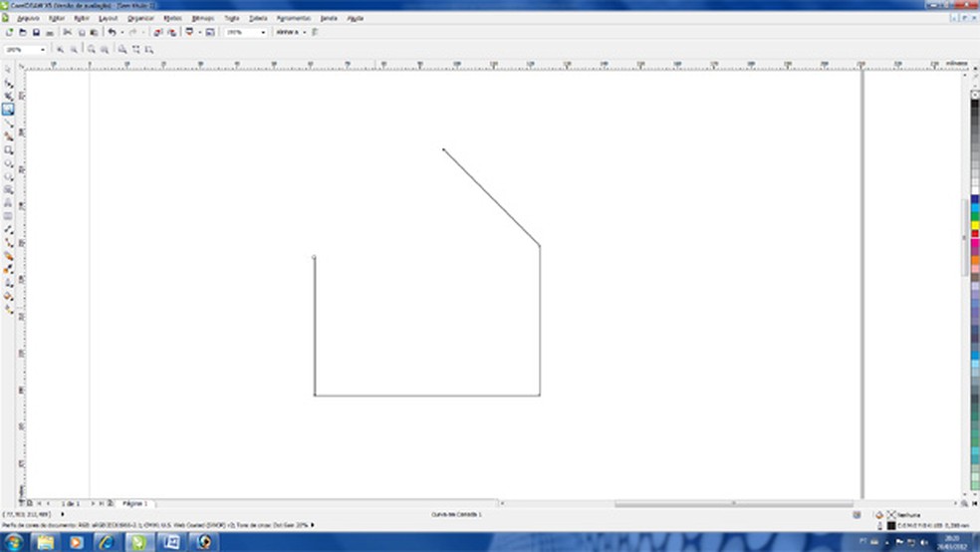Select the Rectangle tool in the toolbox

coord(8,150)
